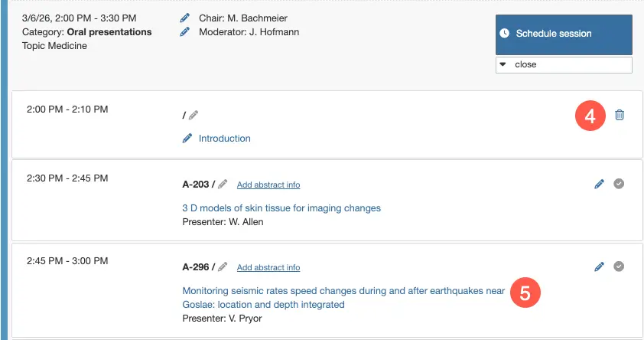Open the Monitoring seismic rates abstract title

343,291
